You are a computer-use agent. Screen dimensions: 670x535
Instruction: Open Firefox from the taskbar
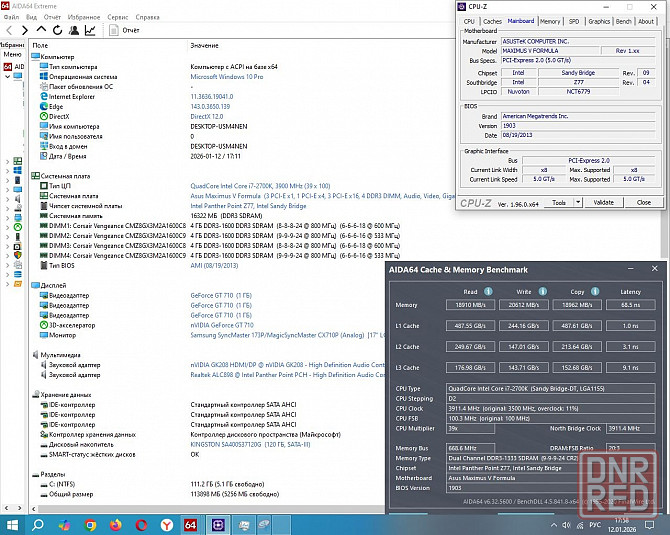(x=115, y=524)
